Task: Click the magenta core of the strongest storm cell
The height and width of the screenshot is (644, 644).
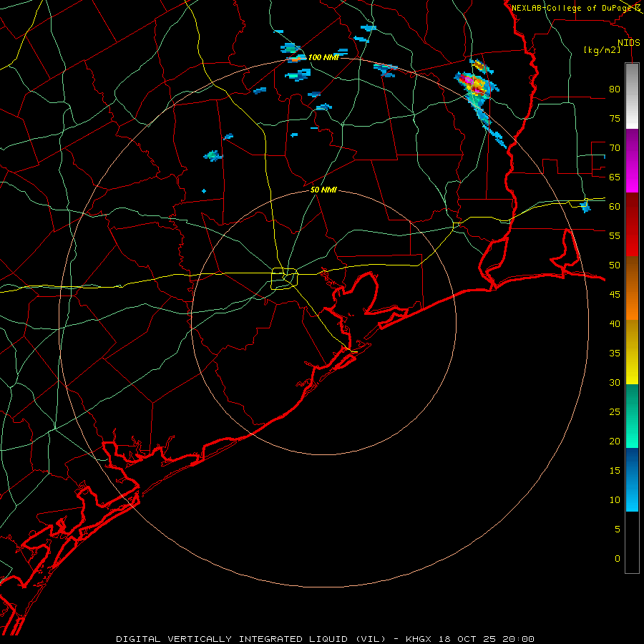Action: (x=468, y=79)
